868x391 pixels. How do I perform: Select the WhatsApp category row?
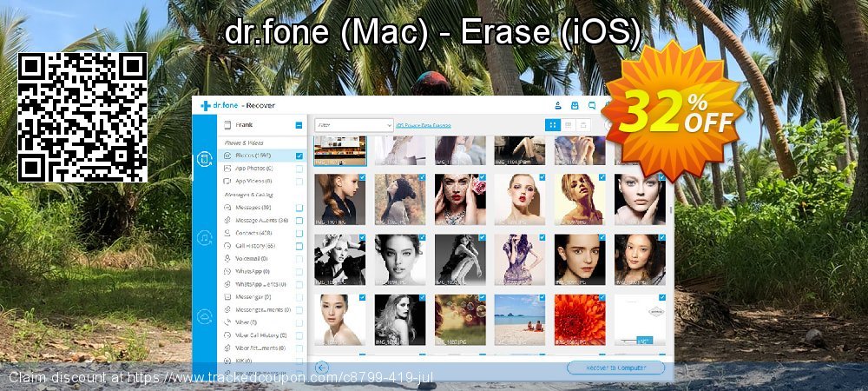coord(262,271)
